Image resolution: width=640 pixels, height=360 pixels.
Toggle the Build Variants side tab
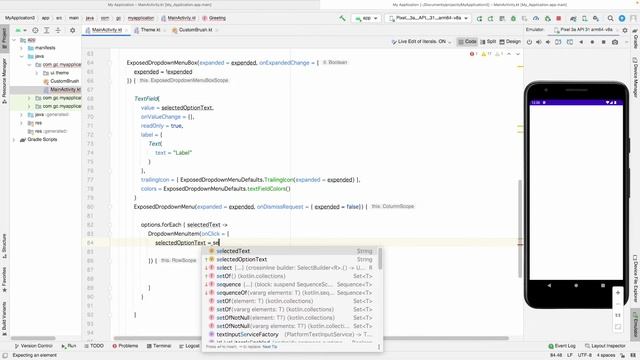click(4, 319)
